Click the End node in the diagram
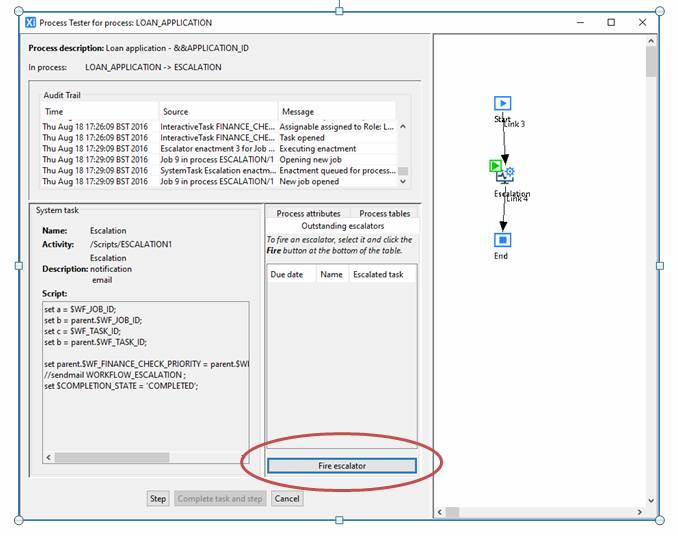678x536 pixels. point(503,240)
